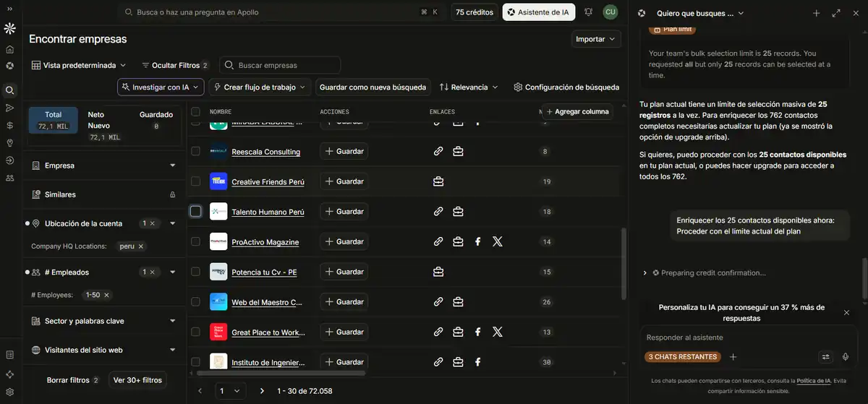
Task: Open X (Twitter) icon for Great Place to Work
Action: click(498, 332)
